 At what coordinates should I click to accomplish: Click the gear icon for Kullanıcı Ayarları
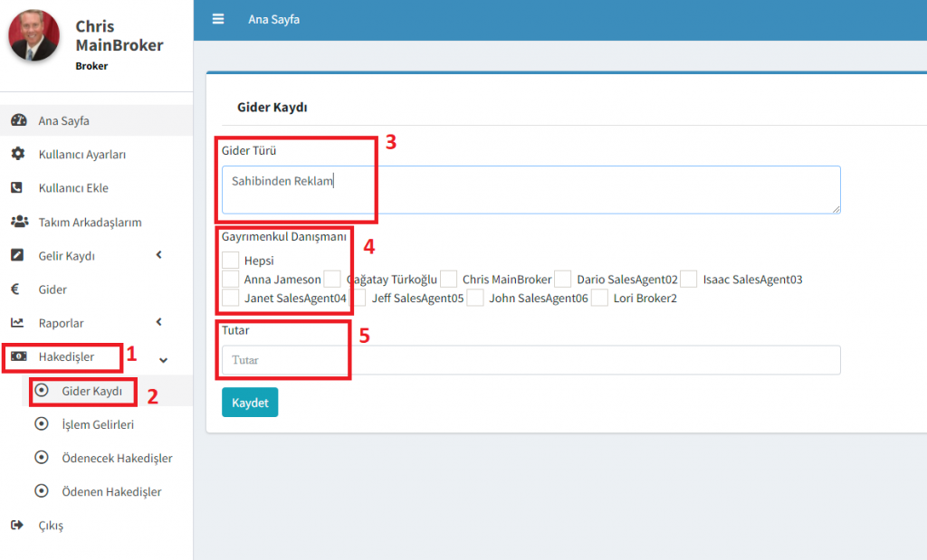[x=18, y=154]
